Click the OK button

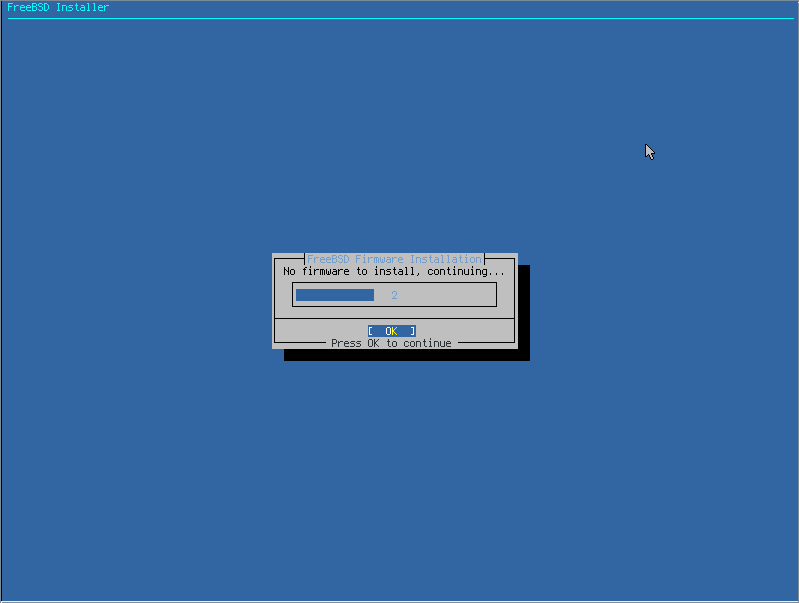(391, 331)
